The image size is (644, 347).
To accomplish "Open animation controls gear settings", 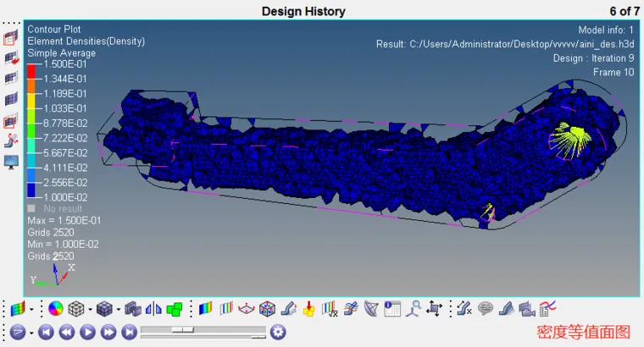I will [x=278, y=332].
